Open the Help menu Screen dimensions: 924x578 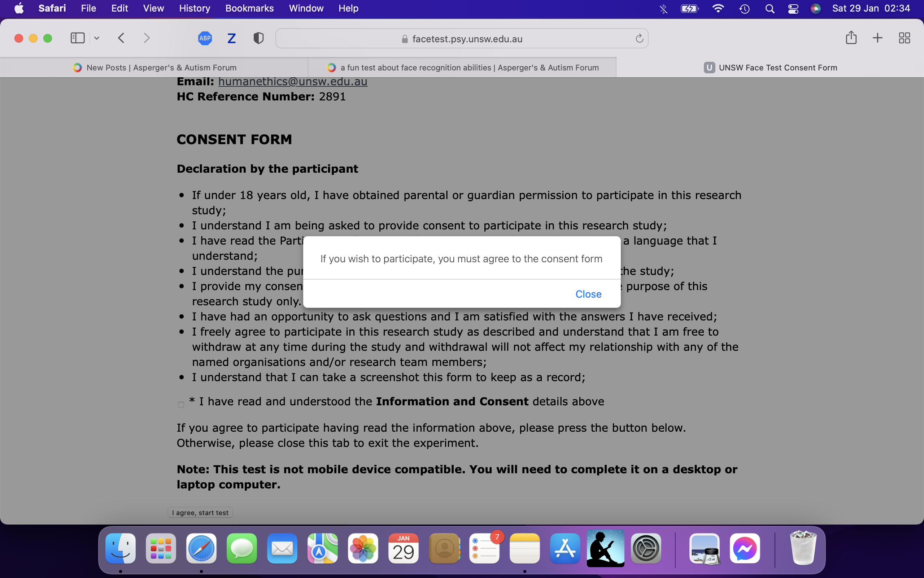point(348,8)
